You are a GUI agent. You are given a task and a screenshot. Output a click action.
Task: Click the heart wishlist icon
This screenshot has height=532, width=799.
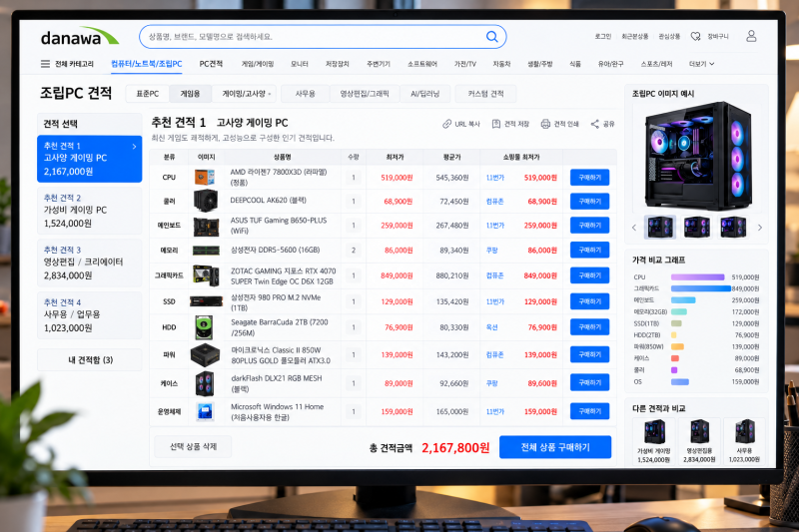point(695,37)
